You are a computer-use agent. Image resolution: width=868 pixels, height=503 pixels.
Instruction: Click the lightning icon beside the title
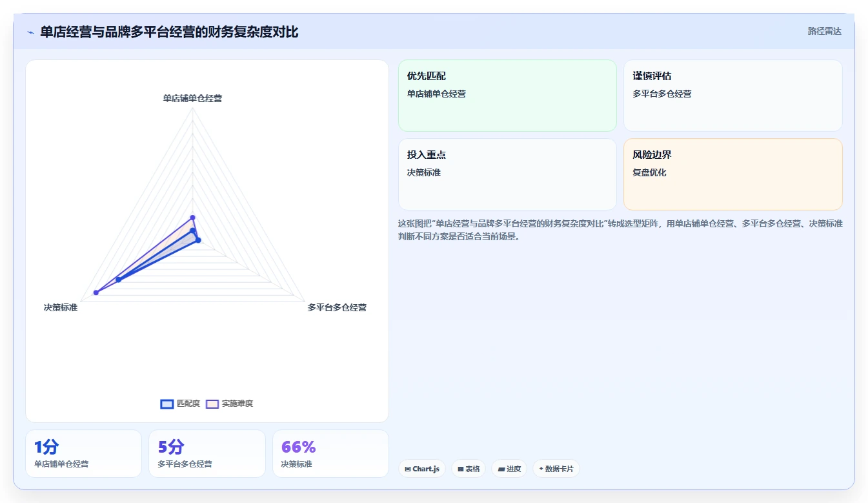[x=30, y=32]
